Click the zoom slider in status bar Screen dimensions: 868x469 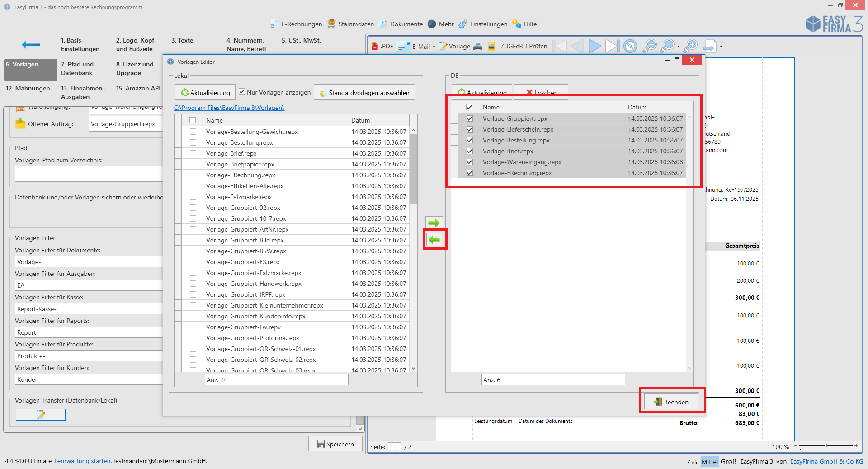pyautogui.click(x=826, y=446)
